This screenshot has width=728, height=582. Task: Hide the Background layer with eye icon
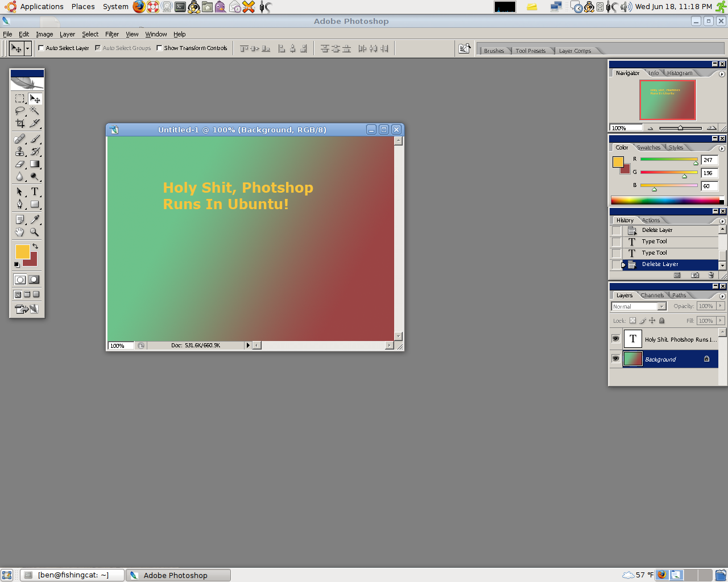(x=615, y=359)
